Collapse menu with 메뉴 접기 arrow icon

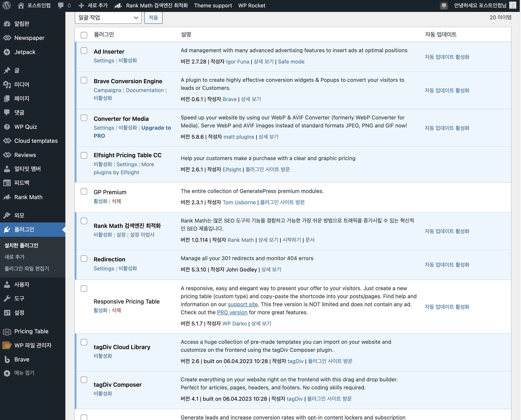[x=7, y=373]
